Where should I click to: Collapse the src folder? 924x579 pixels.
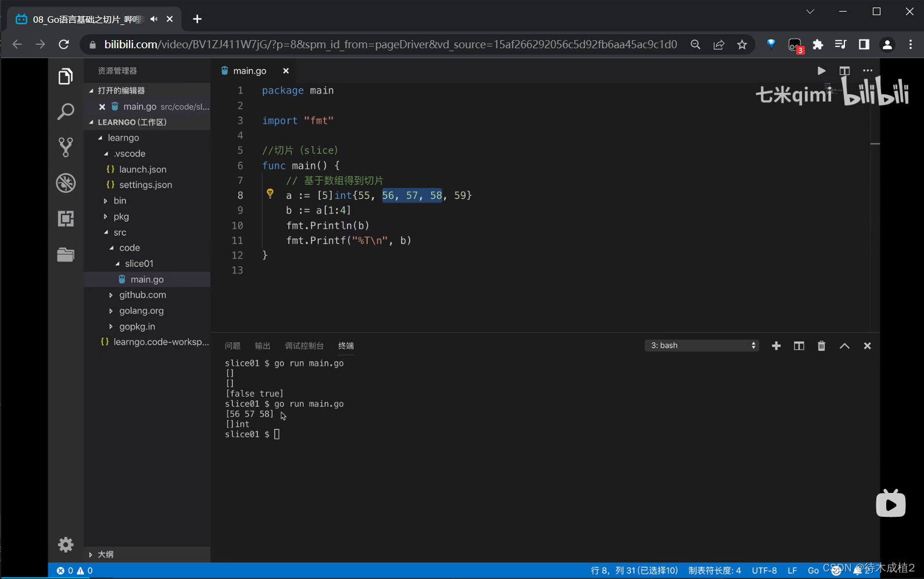[106, 232]
